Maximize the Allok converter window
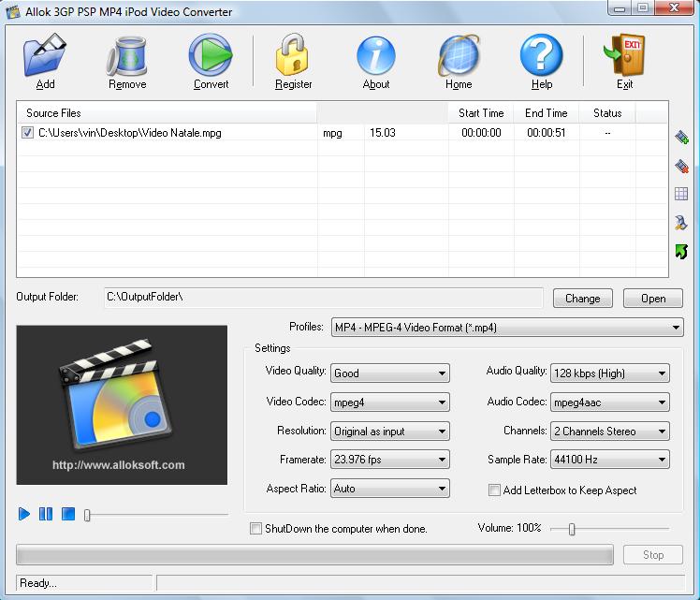Viewport: 700px width, 600px height. 643,8
